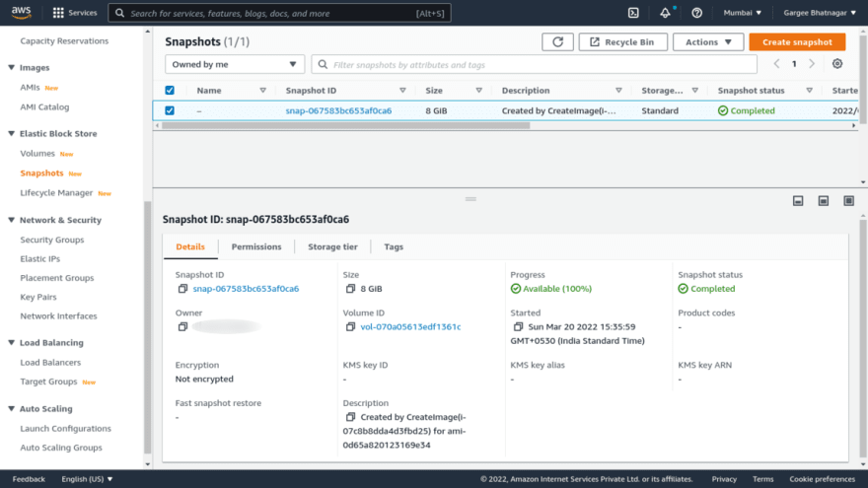Focus the filter snapshots search field

pos(535,65)
